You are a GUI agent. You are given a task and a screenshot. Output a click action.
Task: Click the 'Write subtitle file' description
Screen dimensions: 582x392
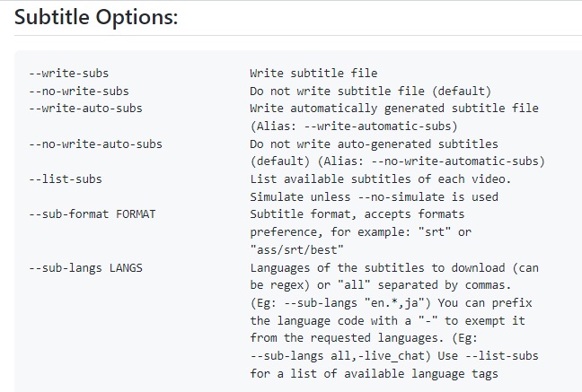coord(313,73)
